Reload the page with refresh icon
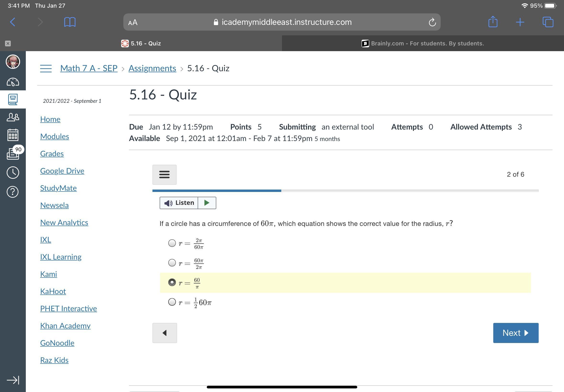This screenshot has width=564, height=392. click(x=432, y=22)
